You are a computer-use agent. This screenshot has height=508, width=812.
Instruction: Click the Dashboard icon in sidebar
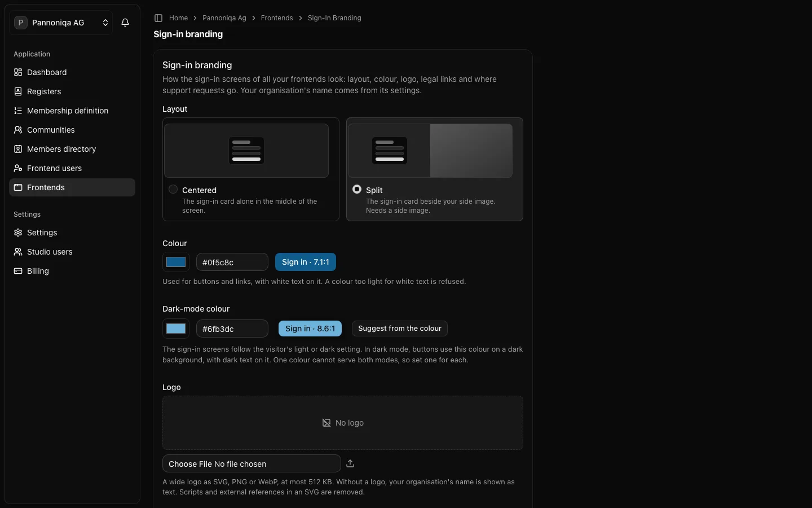click(x=18, y=72)
